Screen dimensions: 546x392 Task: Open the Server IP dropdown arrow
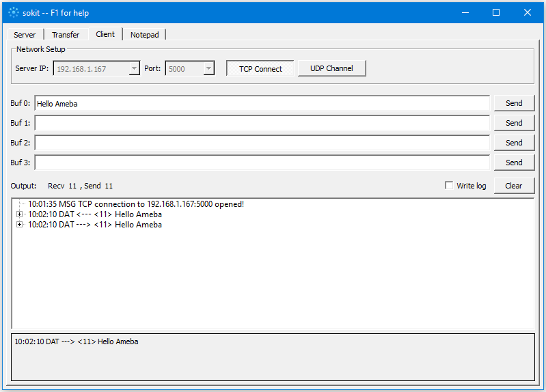[134, 68]
